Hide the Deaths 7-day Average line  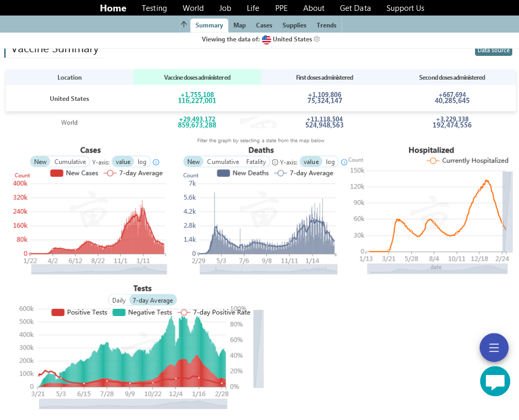(x=304, y=173)
